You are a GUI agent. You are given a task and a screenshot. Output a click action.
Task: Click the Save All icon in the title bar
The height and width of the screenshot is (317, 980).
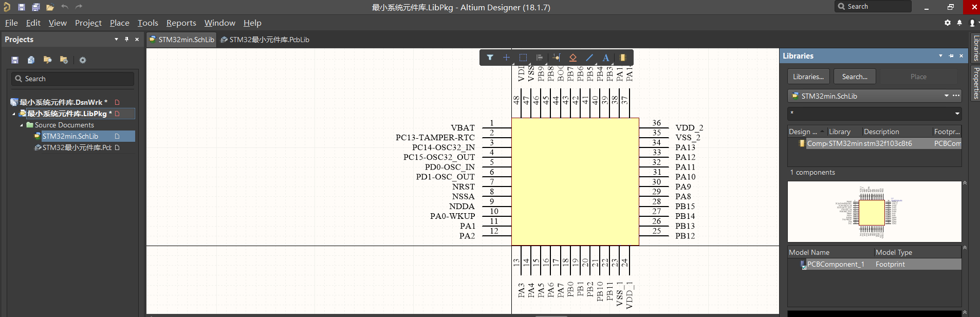click(x=35, y=7)
